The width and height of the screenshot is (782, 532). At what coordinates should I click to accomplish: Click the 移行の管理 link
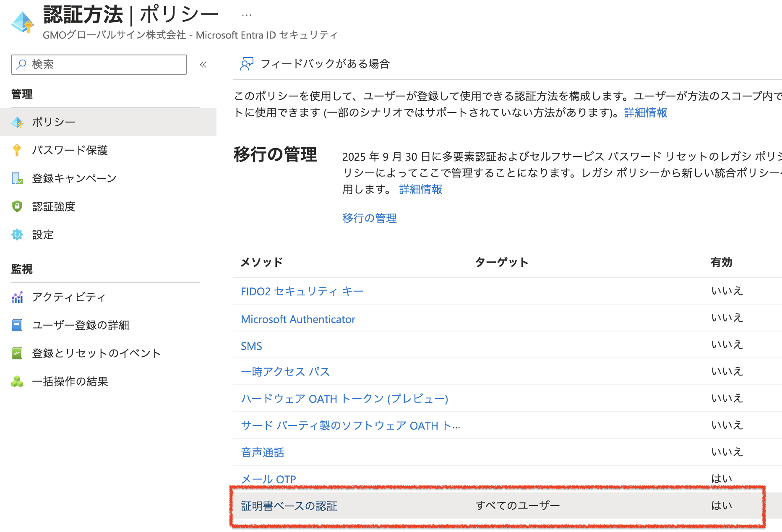pyautogui.click(x=369, y=218)
